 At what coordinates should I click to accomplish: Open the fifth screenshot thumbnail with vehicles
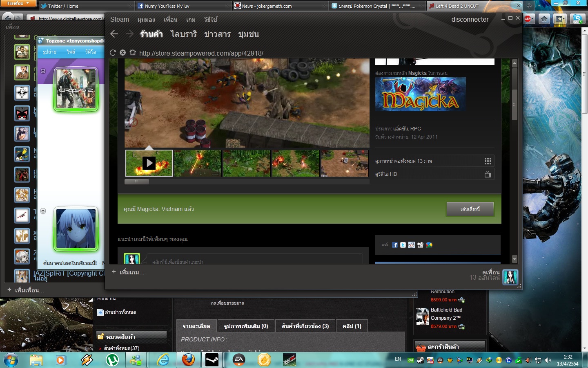[345, 163]
